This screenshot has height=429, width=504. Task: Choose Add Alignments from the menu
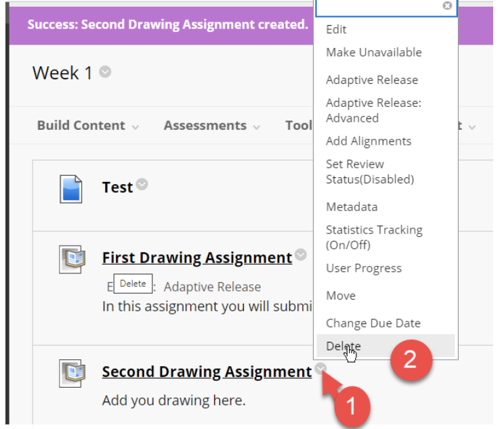369,141
